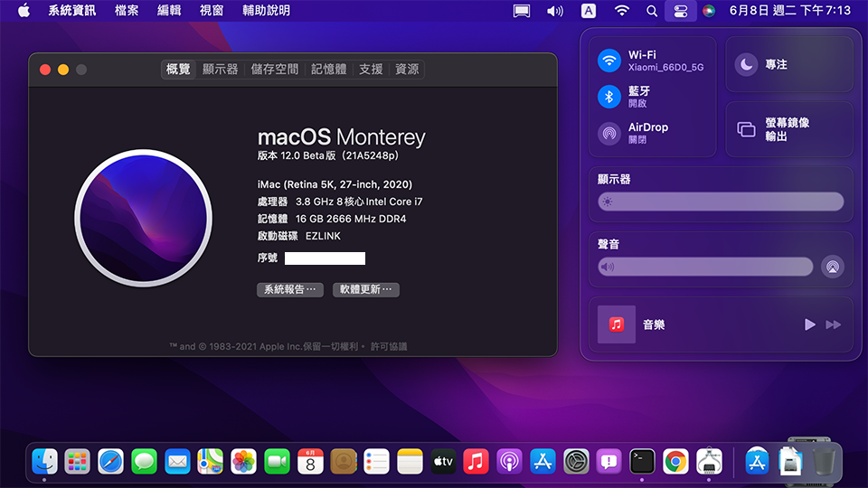The width and height of the screenshot is (868, 488).
Task: Open Maps from the Dock
Action: tap(211, 461)
